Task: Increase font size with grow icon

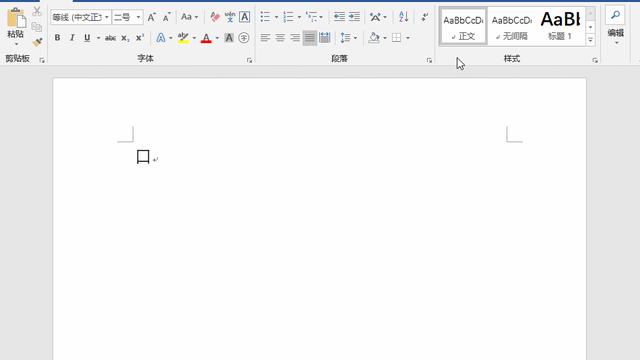Action: (151, 17)
